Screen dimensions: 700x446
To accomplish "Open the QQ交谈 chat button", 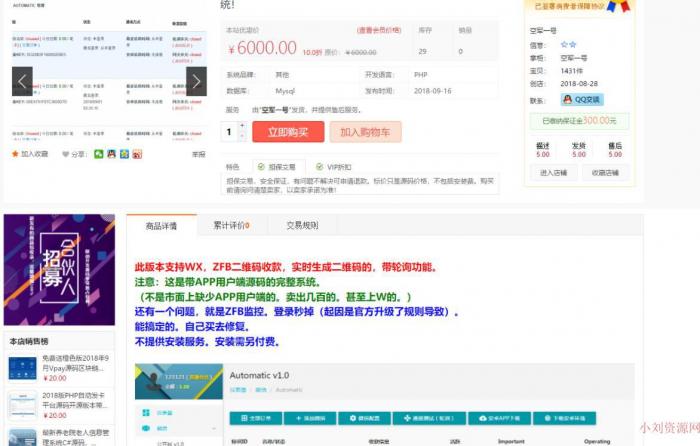I will click(x=581, y=99).
